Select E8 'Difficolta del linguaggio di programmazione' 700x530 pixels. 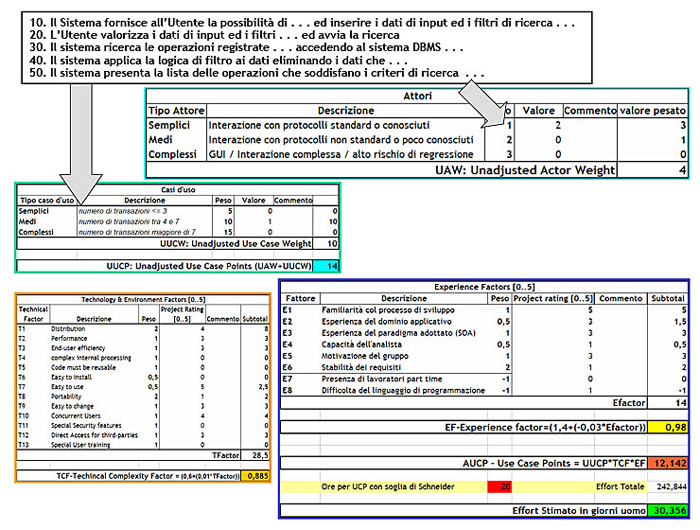coord(403,391)
